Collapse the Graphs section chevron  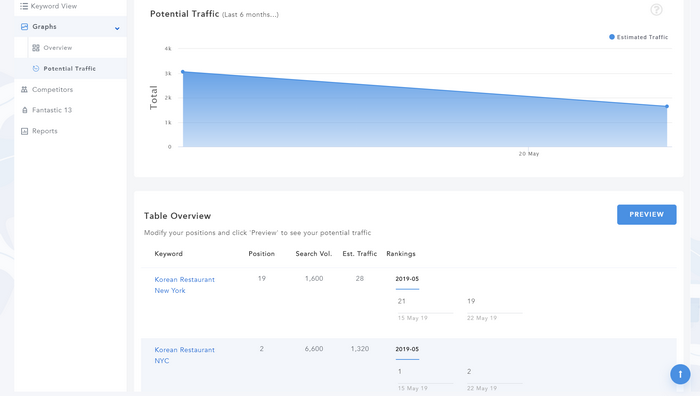coord(117,28)
